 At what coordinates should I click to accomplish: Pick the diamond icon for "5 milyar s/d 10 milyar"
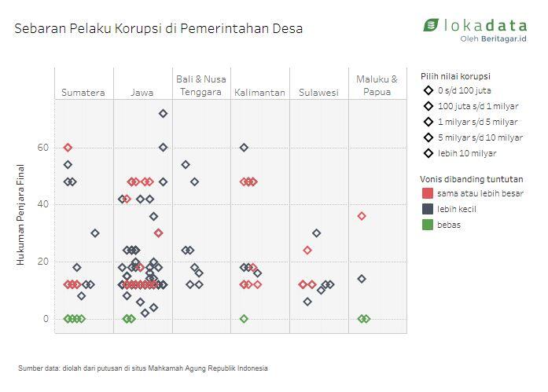click(x=428, y=137)
